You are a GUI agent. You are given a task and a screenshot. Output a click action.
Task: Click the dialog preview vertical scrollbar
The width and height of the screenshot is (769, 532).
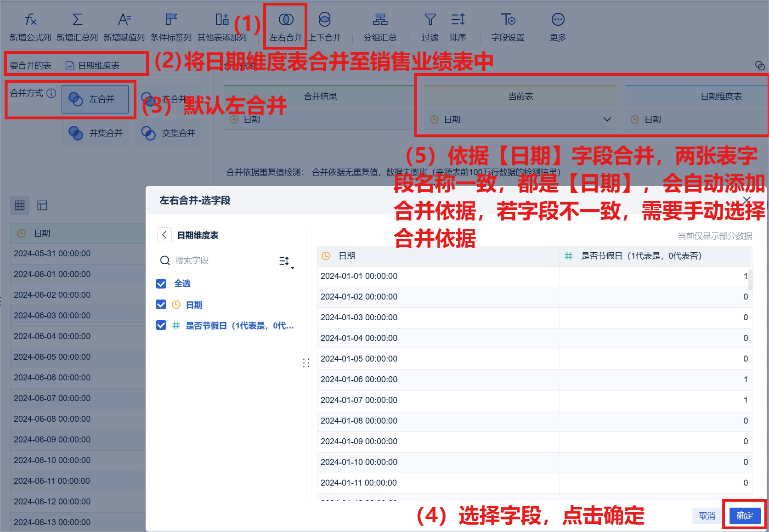coord(750,279)
